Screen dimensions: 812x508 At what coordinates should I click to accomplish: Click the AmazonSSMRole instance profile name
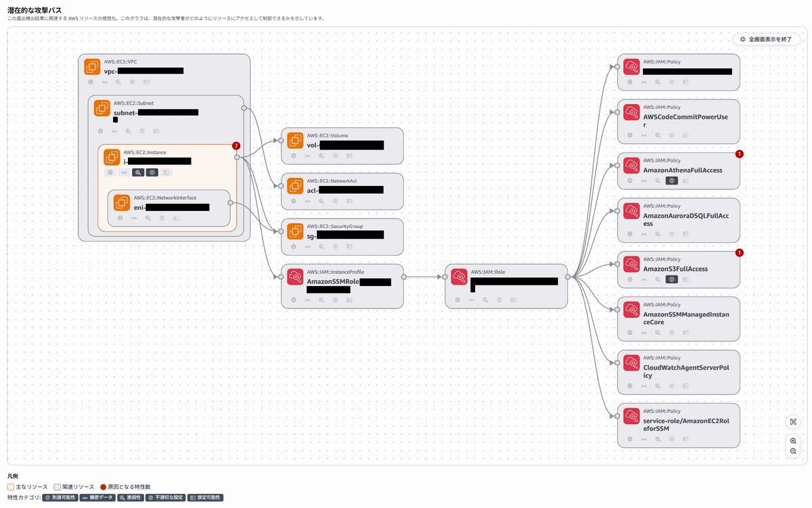pos(333,281)
